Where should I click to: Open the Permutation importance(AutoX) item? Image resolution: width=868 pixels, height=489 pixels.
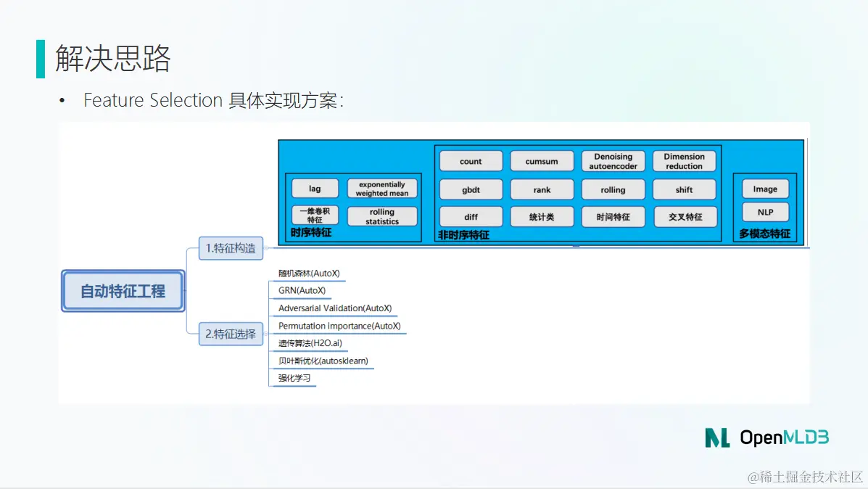[339, 326]
